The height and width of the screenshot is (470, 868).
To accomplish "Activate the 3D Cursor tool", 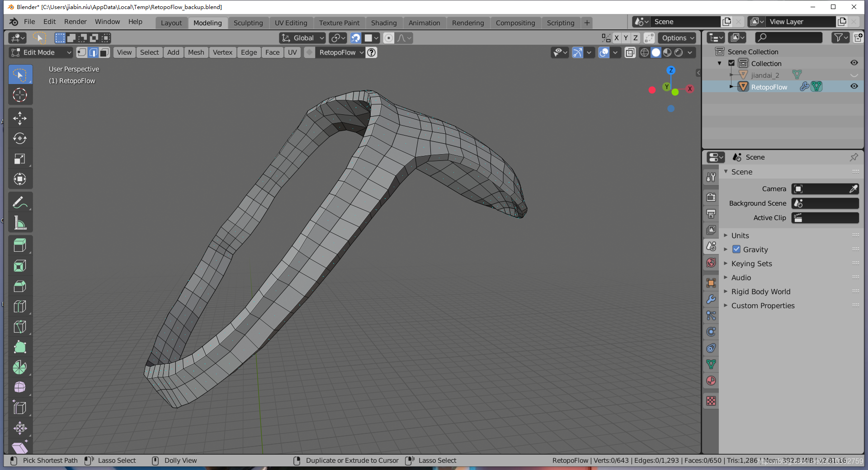I will click(20, 95).
